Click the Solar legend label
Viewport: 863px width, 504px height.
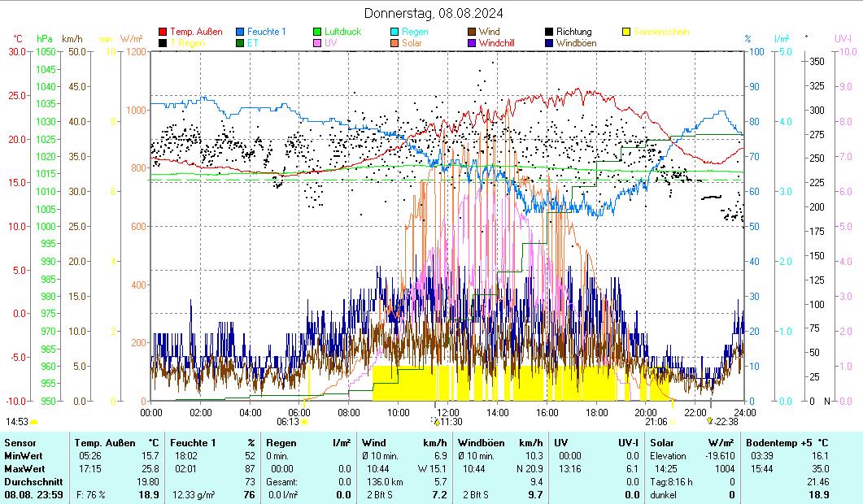412,43
